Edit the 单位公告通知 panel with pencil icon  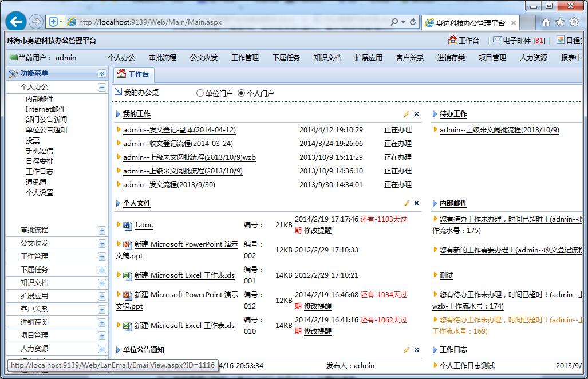pos(406,350)
